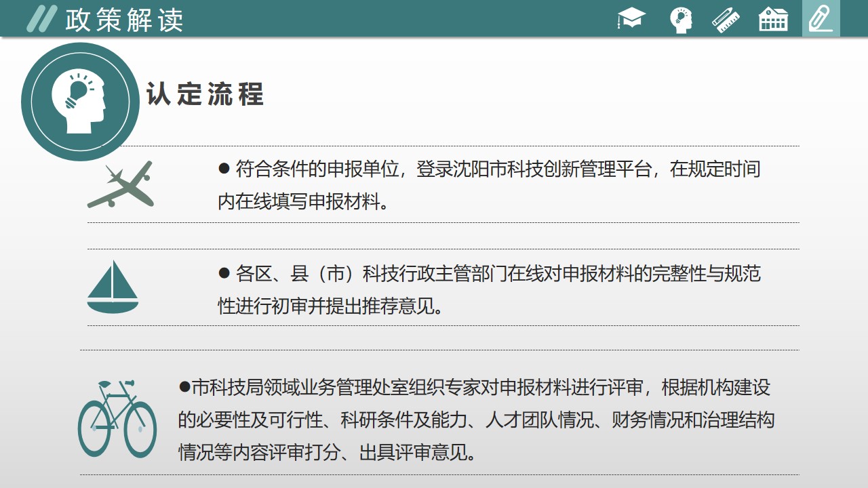Select the highlighted paperclip icon in the header

[821, 19]
